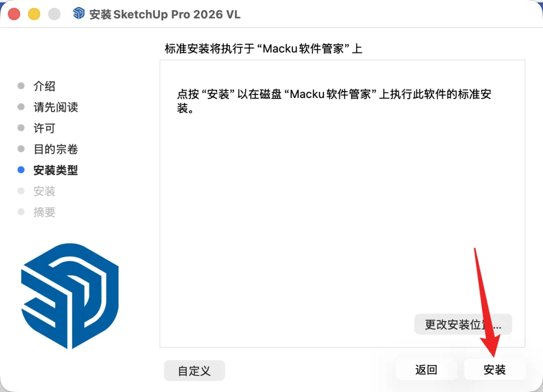This screenshot has width=543, height=392.
Task: Click the bullet beside 目的宗卷 step
Action: tap(21, 149)
